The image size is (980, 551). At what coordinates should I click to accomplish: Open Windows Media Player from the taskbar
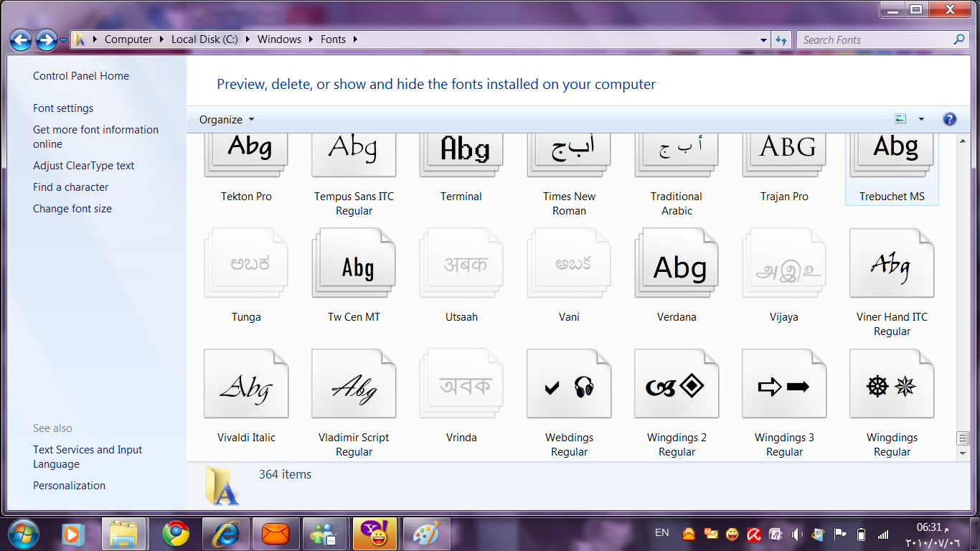pos(72,534)
